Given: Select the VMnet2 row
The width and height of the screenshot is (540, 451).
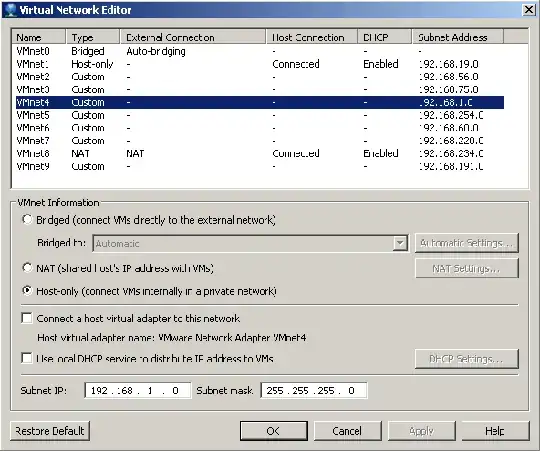Looking at the screenshot, I should [260, 77].
